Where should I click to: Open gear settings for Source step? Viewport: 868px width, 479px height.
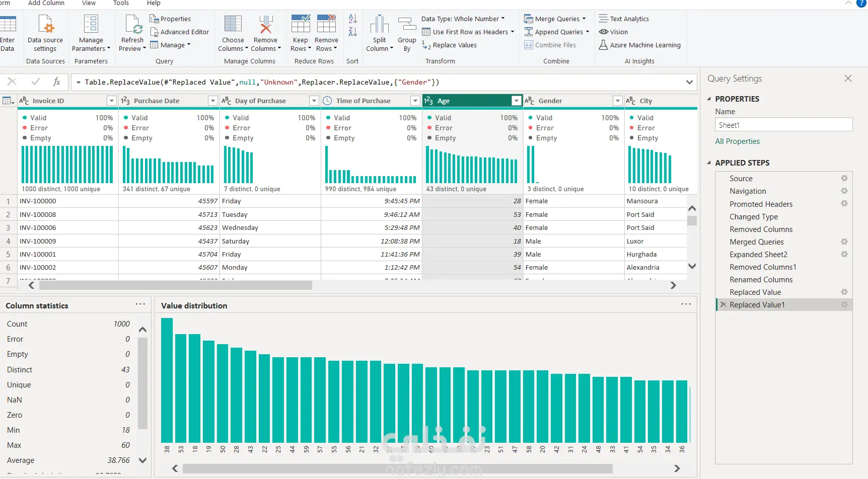[844, 178]
